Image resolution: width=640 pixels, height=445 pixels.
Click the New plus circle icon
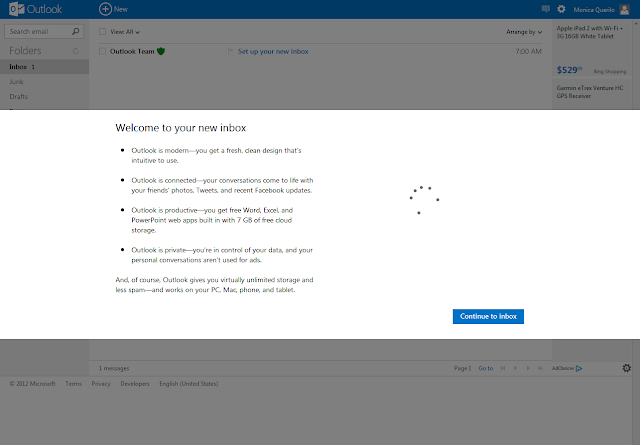tap(105, 9)
